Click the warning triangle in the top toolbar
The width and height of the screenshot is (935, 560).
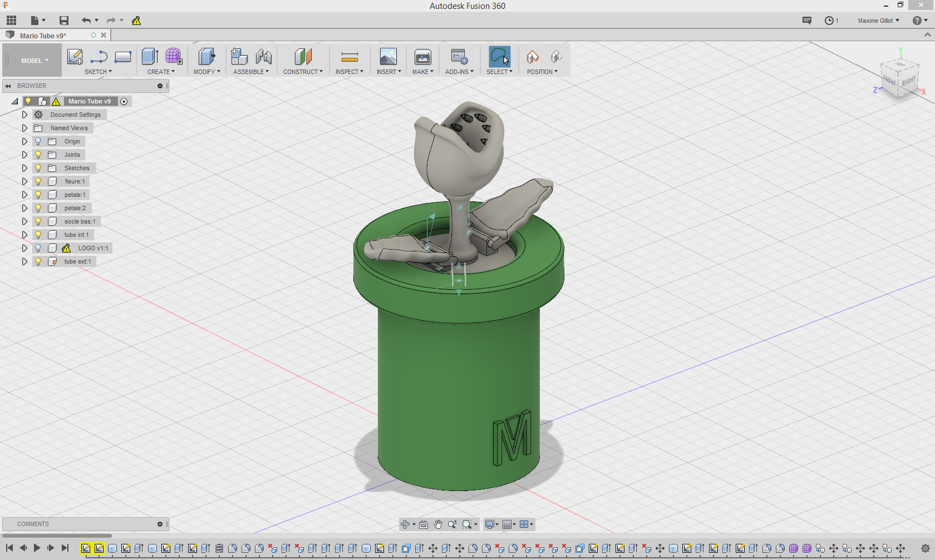click(136, 21)
